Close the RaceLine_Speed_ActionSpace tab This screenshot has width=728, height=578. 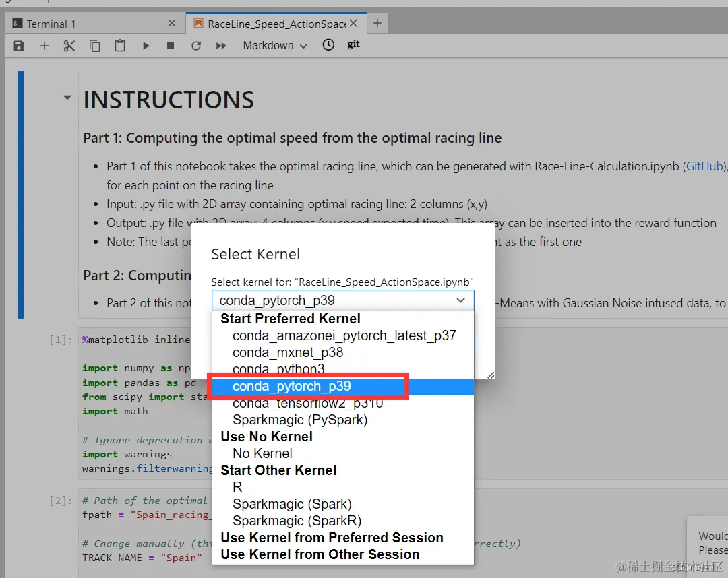pyautogui.click(x=353, y=23)
